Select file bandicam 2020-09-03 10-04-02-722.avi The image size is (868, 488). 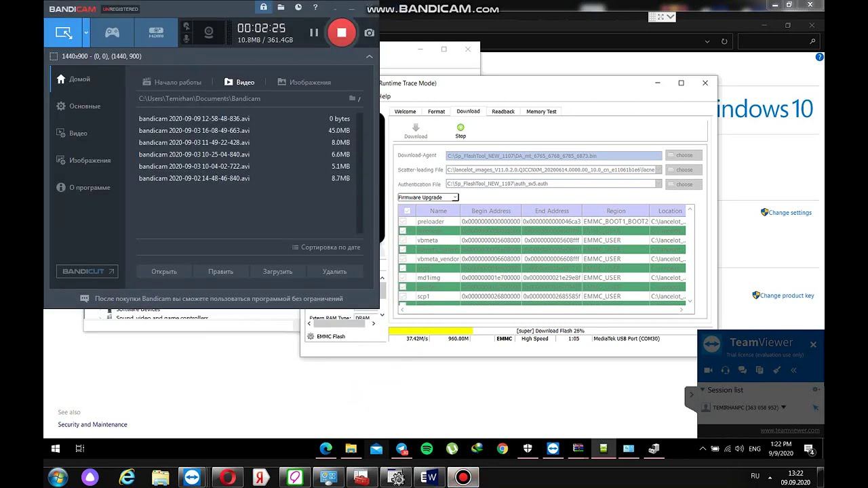click(245, 166)
